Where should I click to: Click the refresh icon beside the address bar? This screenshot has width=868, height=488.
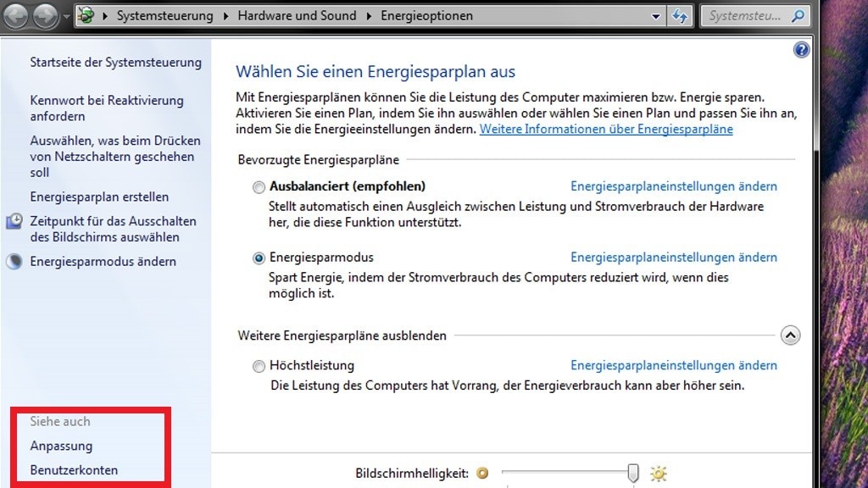[x=680, y=16]
